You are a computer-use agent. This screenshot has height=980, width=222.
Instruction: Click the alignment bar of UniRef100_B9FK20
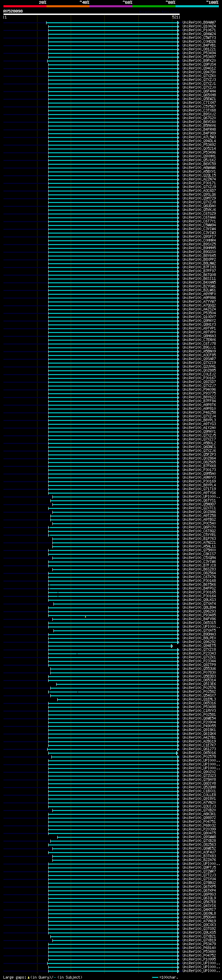113,61
